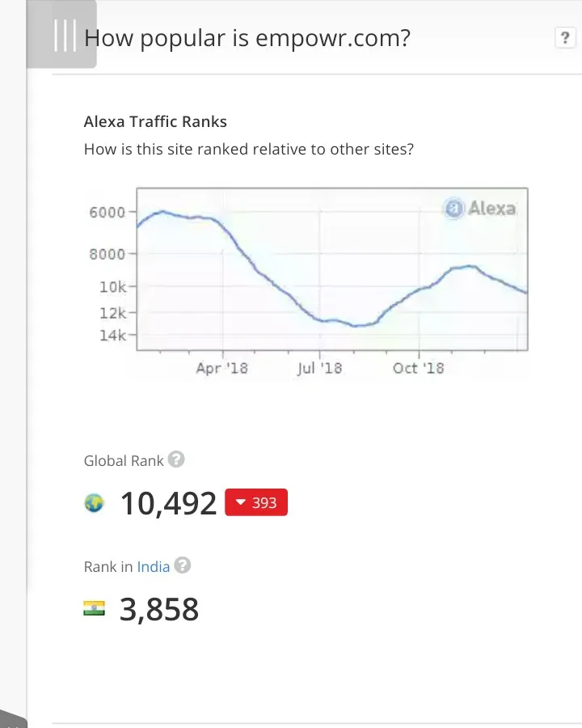
Task: Click the drag handle beside the title
Action: pyautogui.click(x=64, y=36)
